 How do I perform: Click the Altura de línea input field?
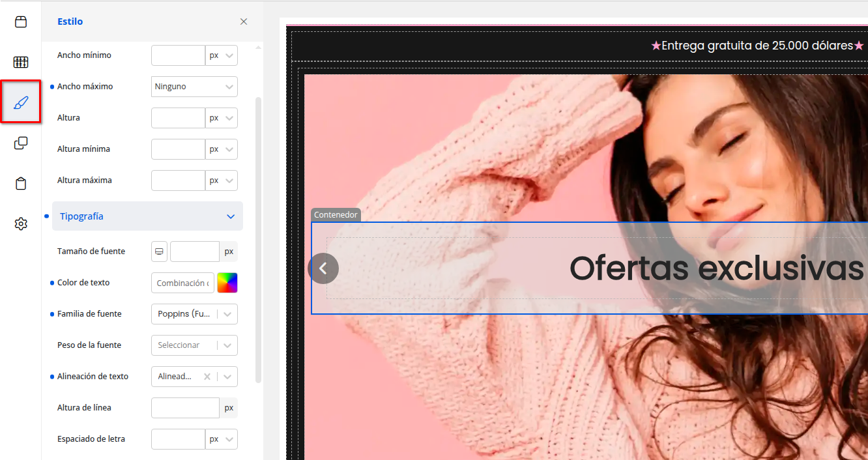pyautogui.click(x=185, y=408)
